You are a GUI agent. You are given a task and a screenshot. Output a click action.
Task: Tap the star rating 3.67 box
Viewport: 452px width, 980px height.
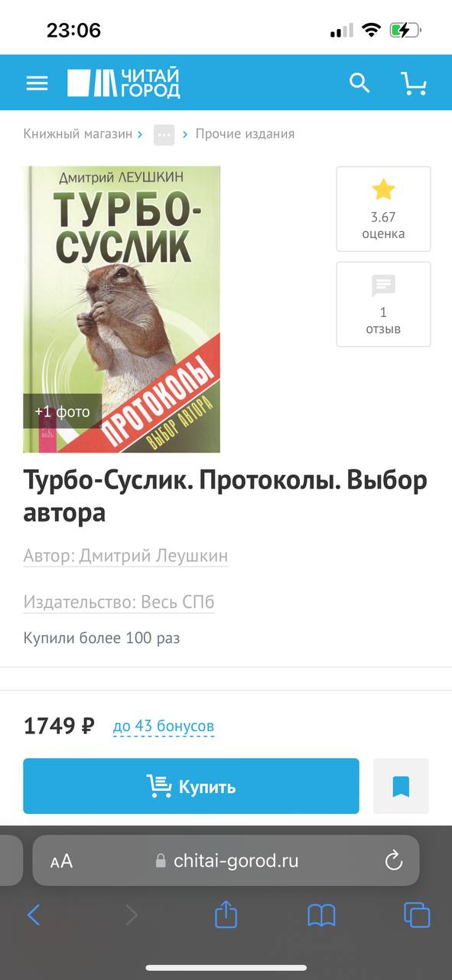(383, 209)
